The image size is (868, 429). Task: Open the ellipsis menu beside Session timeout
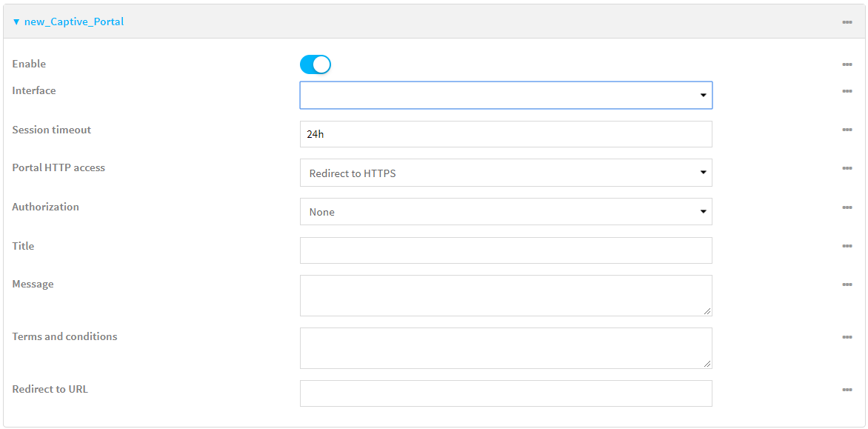click(847, 130)
